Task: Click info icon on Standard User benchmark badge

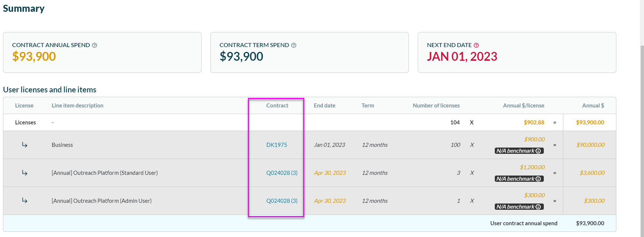Action: tap(538, 179)
